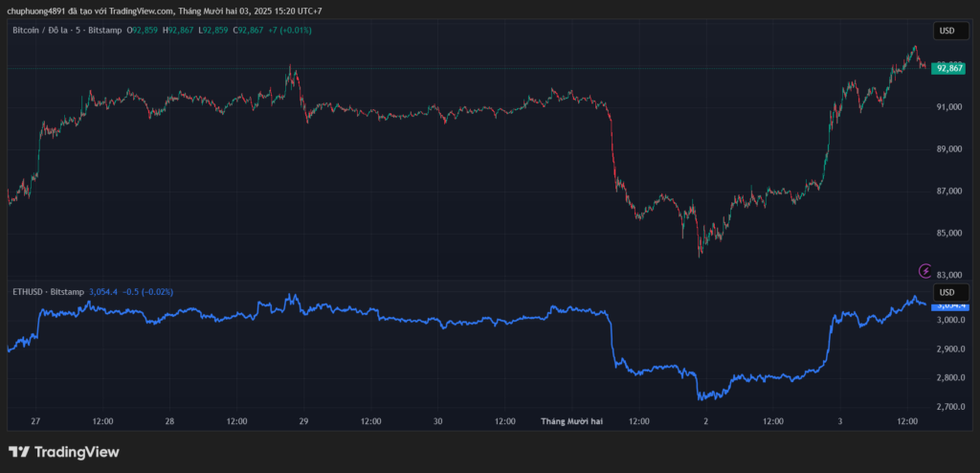Viewport: 980px width, 473px height.
Task: Select the Bitcoin / Đô la symbol title
Action: 66,31
